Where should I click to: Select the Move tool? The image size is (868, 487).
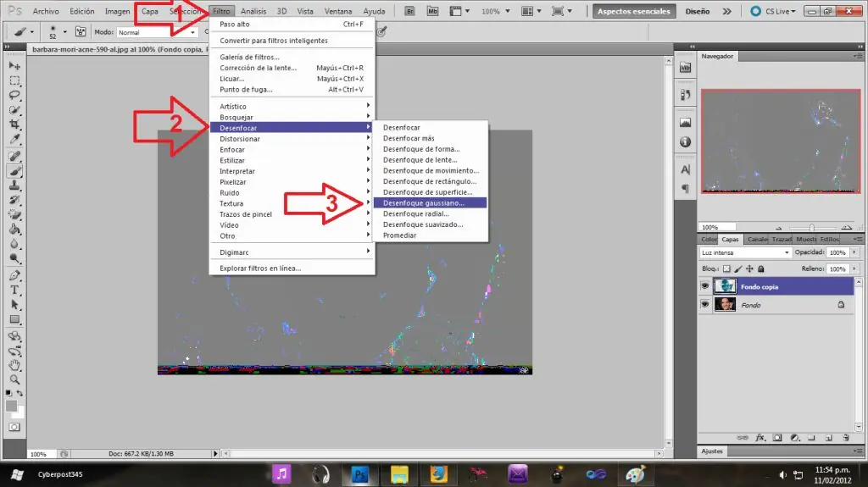(x=15, y=66)
